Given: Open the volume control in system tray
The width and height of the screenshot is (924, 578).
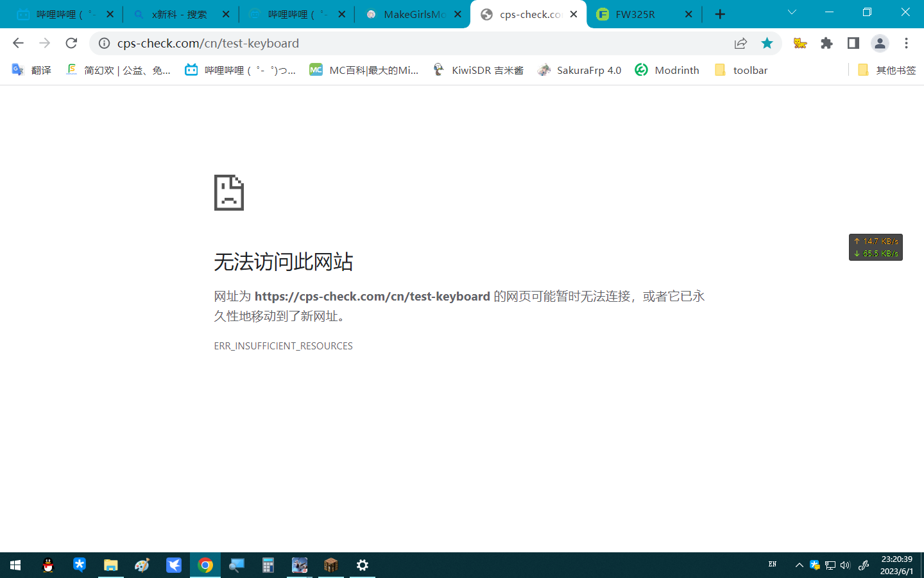Looking at the screenshot, I should 845,565.
